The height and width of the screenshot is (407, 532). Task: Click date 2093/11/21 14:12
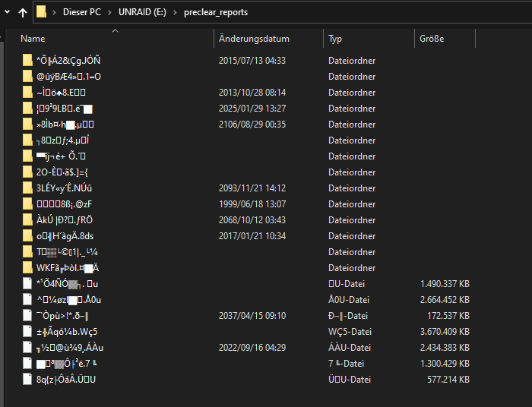pyautogui.click(x=252, y=188)
